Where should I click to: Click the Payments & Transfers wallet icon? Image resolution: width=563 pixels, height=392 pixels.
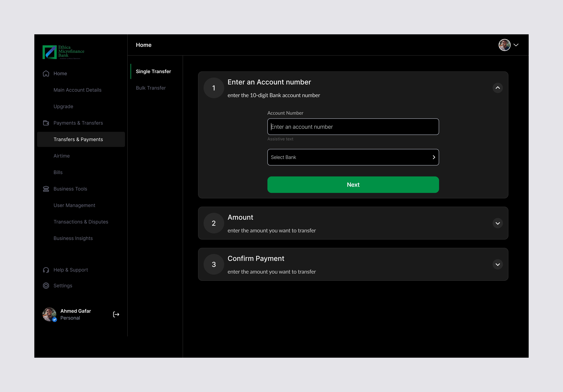coord(46,123)
